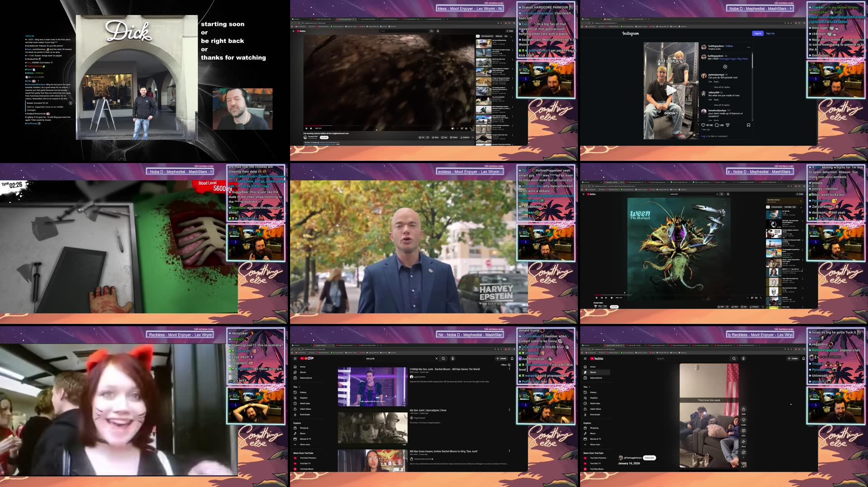Open the YouTube hamburger menu
The width and height of the screenshot is (868, 487).
click(x=295, y=358)
